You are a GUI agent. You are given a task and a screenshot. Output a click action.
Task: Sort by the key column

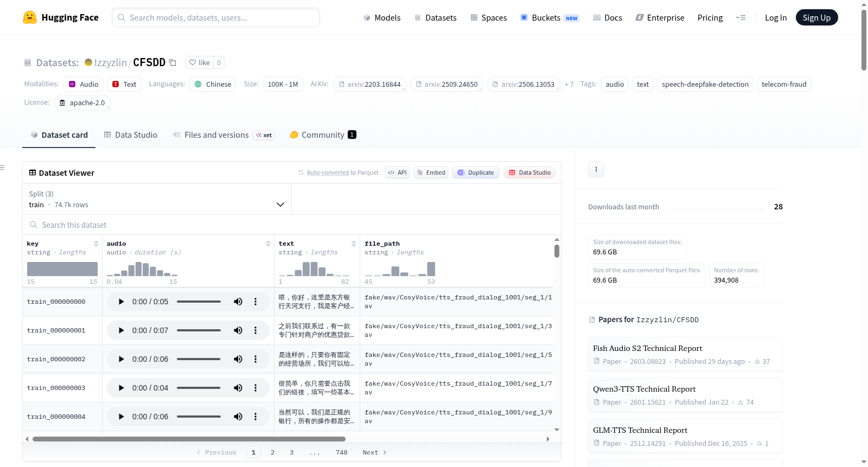96,244
